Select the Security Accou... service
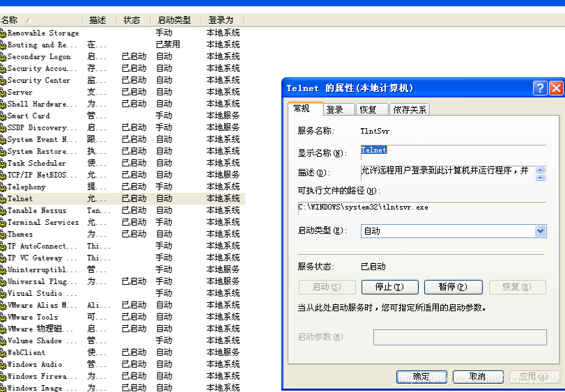The height and width of the screenshot is (392, 565). click(123, 69)
